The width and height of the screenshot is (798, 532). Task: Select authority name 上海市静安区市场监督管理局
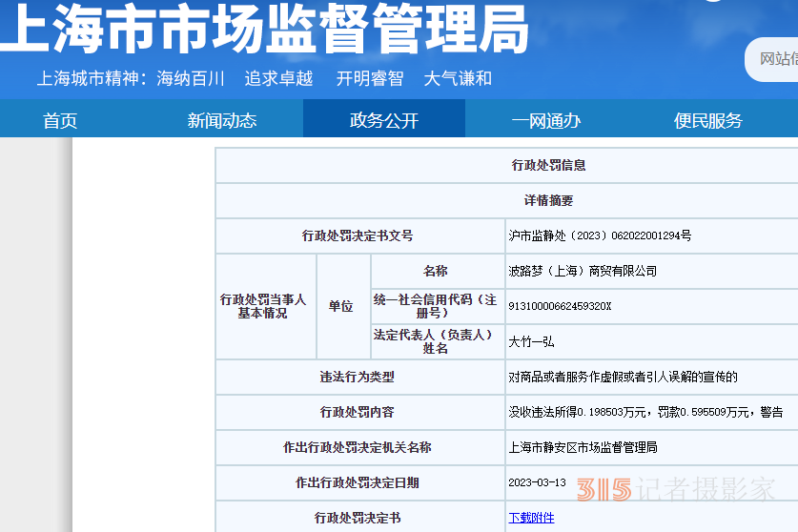[x=583, y=447]
